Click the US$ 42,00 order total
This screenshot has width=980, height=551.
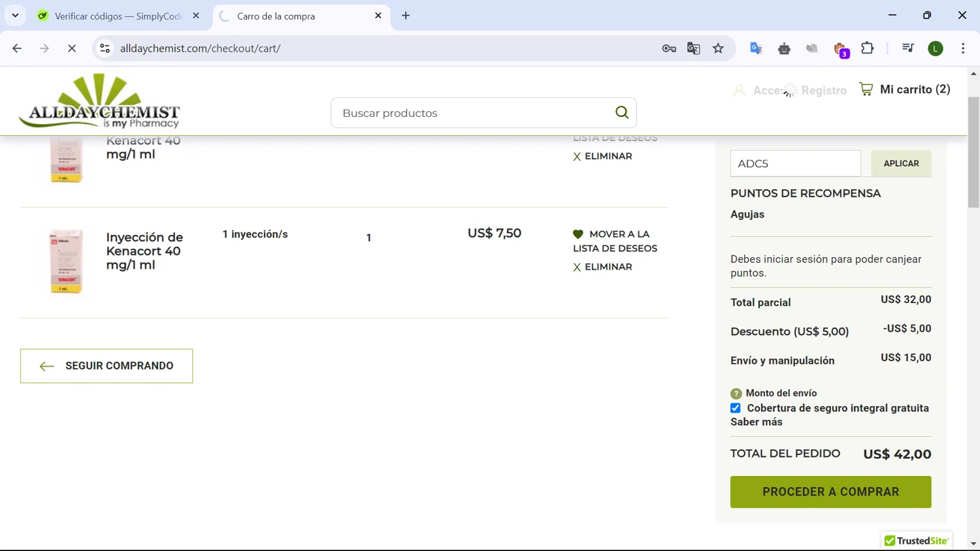click(x=897, y=454)
